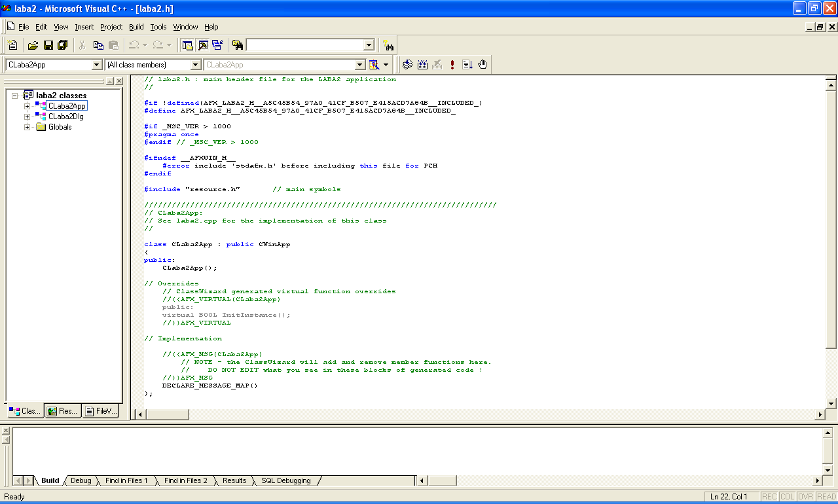Click the editor vertical scrollbar down arrow
The image size is (838, 504).
point(831,403)
